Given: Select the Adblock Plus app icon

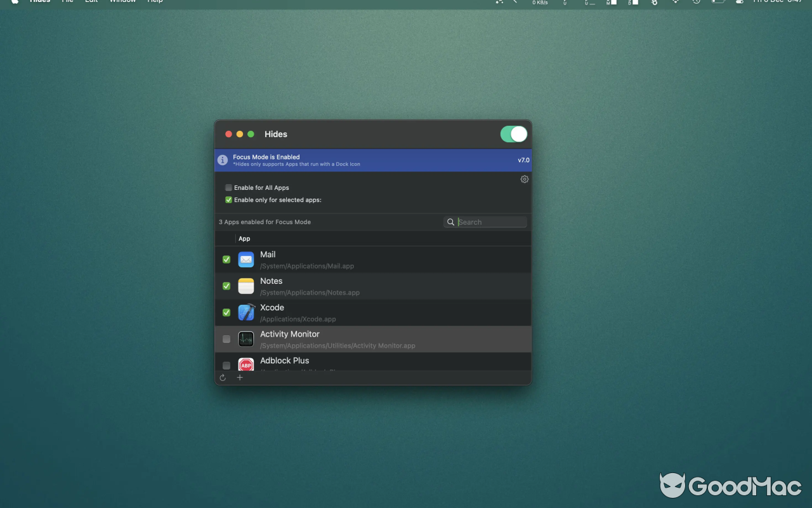Looking at the screenshot, I should tap(246, 365).
